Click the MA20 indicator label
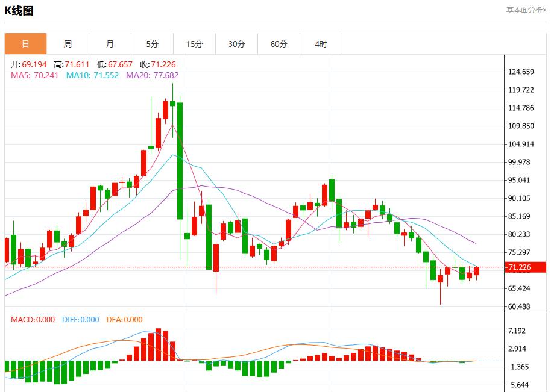Image resolution: width=551 pixels, height=392 pixels. 152,75
